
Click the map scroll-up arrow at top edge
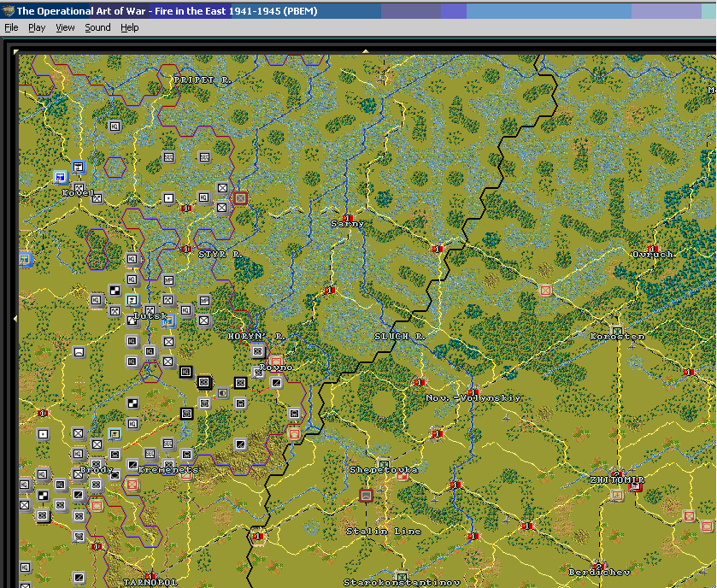366,51
